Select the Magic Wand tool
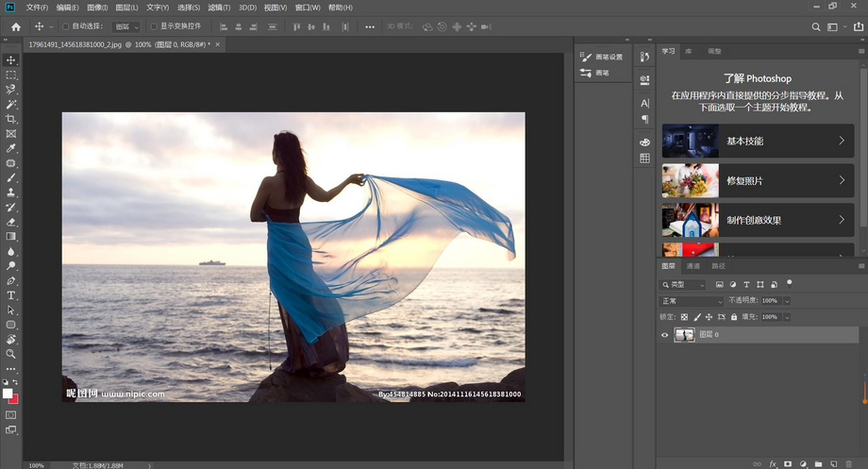868x469 pixels. [11, 104]
